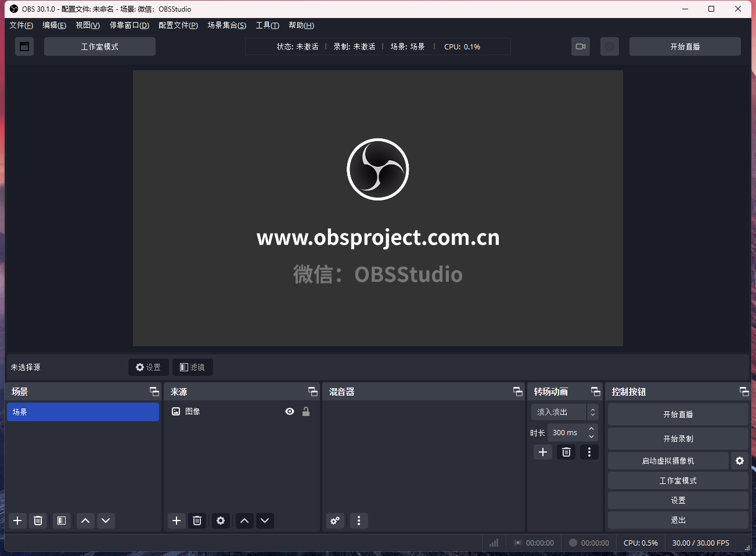Move scene up with the arrow icon
Viewport: 756px width, 556px height.
(85, 521)
